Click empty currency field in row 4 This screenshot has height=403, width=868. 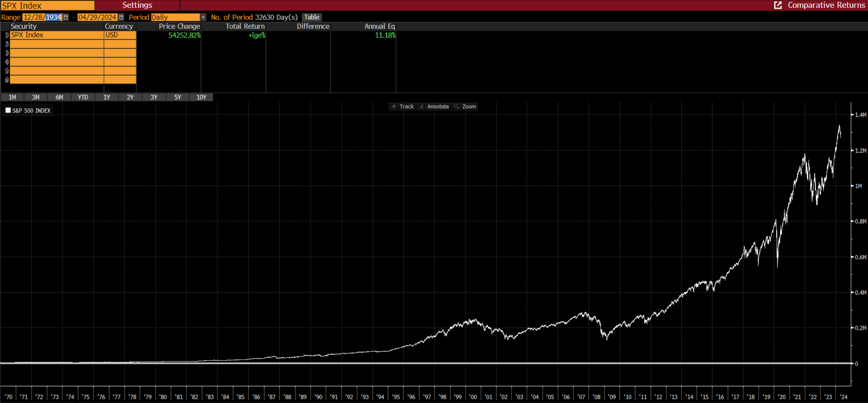click(x=120, y=62)
